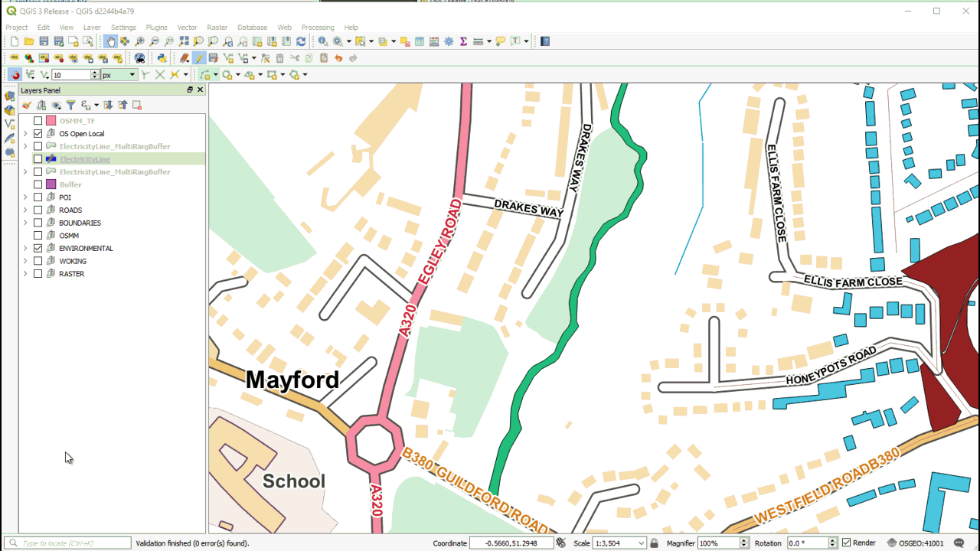Check the POI group checkbox
The height and width of the screenshot is (551, 980).
tap(38, 197)
